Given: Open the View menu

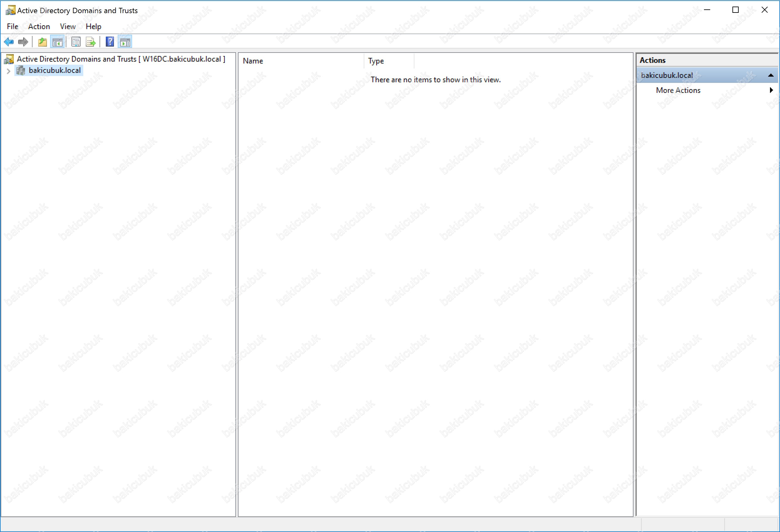Looking at the screenshot, I should 68,27.
